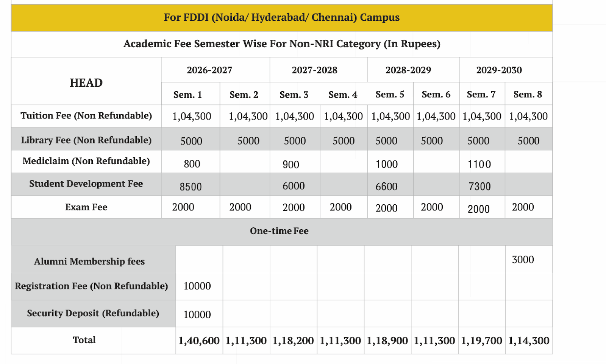The width and height of the screenshot is (606, 364).
Task: Select the Sem. 3 column header
Action: pyautogui.click(x=294, y=95)
